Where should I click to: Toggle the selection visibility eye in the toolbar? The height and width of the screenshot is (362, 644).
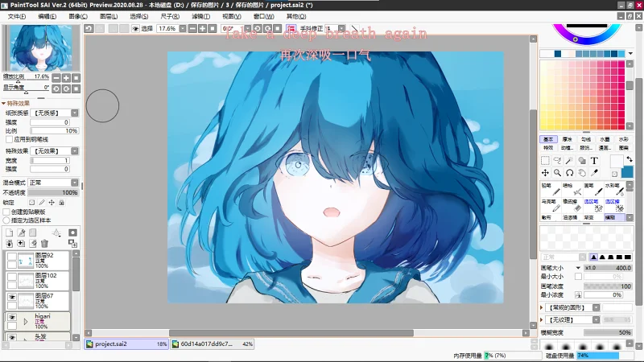(x=135, y=28)
